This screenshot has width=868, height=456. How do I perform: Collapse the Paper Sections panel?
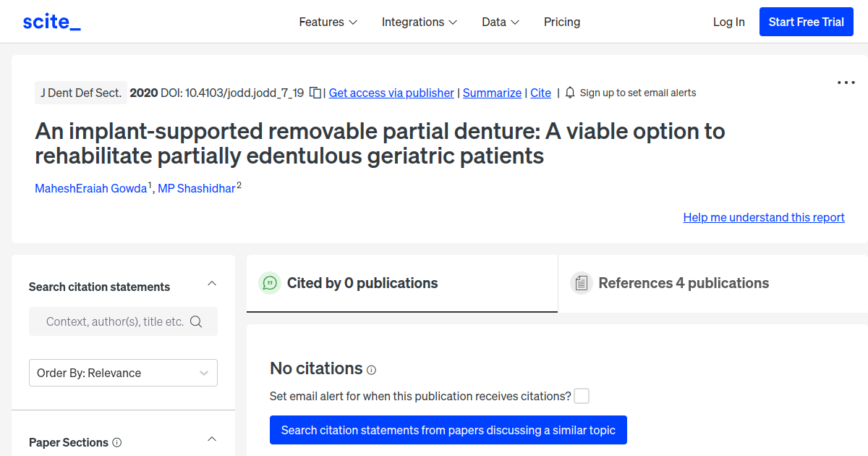tap(212, 439)
